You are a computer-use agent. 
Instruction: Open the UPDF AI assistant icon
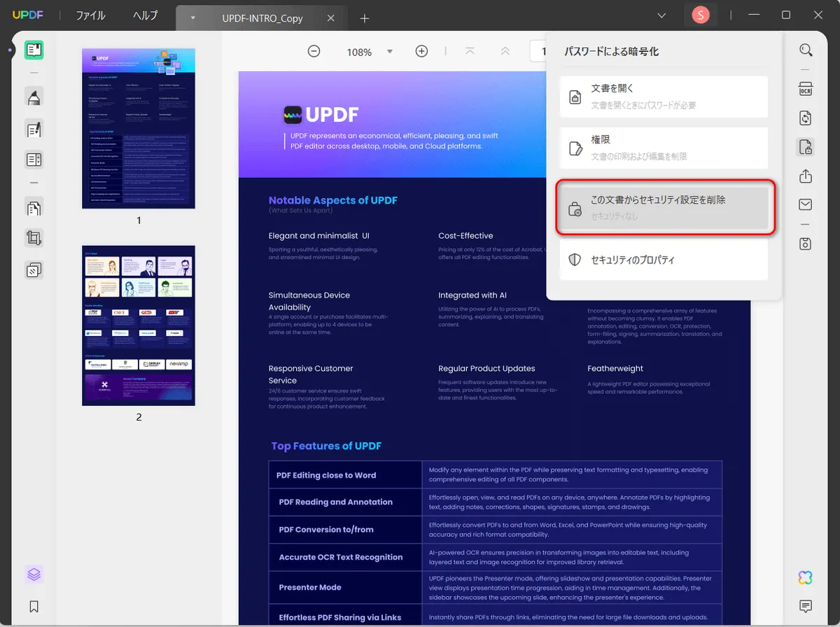(806, 577)
